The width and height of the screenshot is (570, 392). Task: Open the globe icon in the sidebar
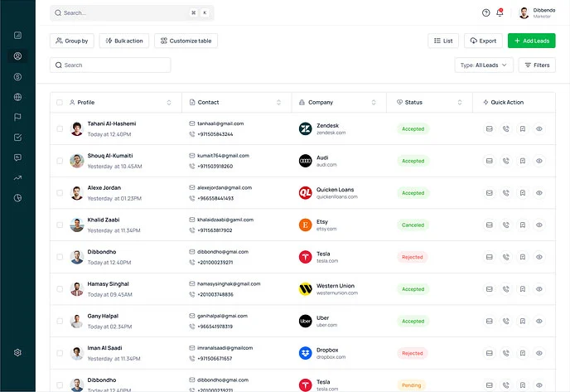(17, 97)
